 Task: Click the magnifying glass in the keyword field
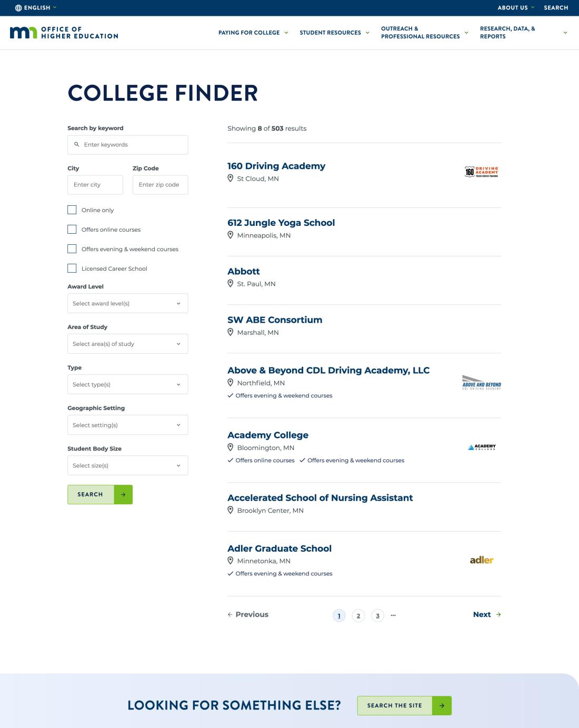tap(77, 144)
